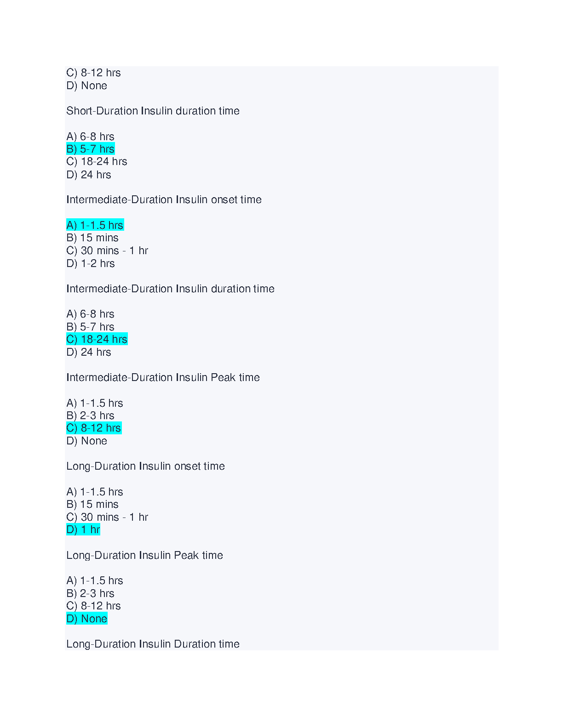Select D) 1-2 hrs option
Image resolution: width=563 pixels, height=728 pixels.
pyautogui.click(x=91, y=263)
